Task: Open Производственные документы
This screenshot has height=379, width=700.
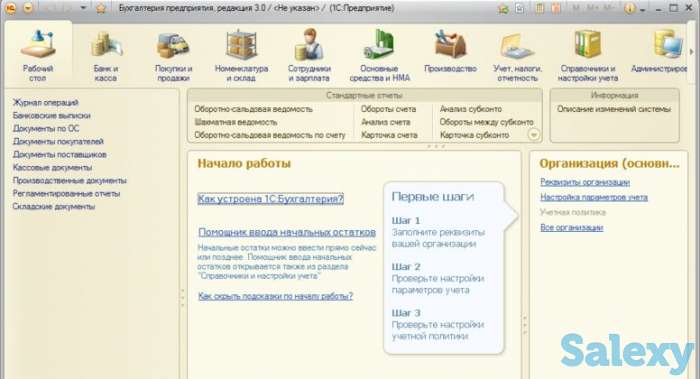Action: (70, 180)
